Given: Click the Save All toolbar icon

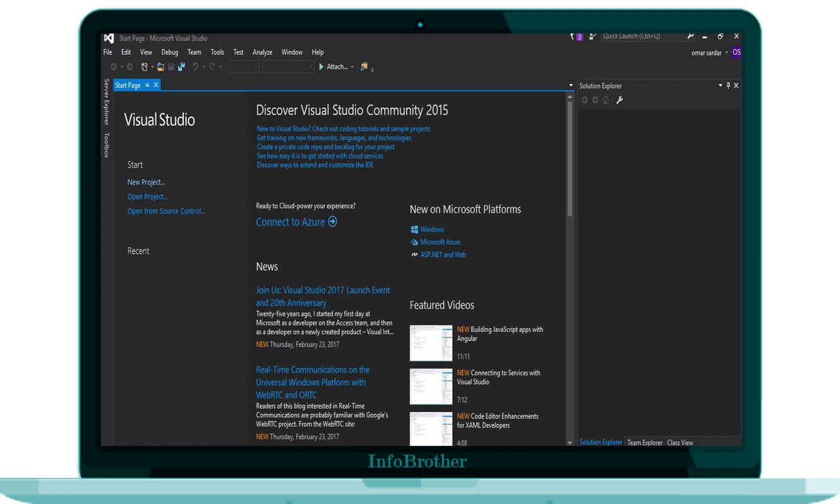Looking at the screenshot, I should point(181,67).
